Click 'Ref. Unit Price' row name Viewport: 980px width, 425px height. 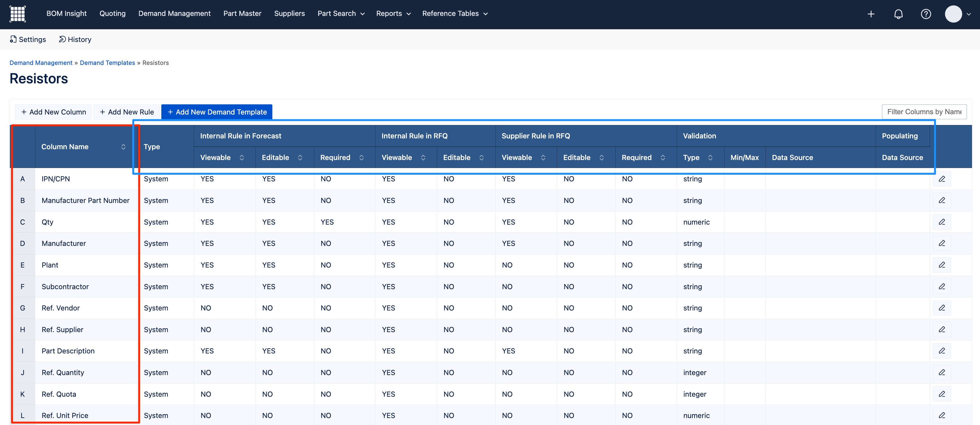coord(65,415)
